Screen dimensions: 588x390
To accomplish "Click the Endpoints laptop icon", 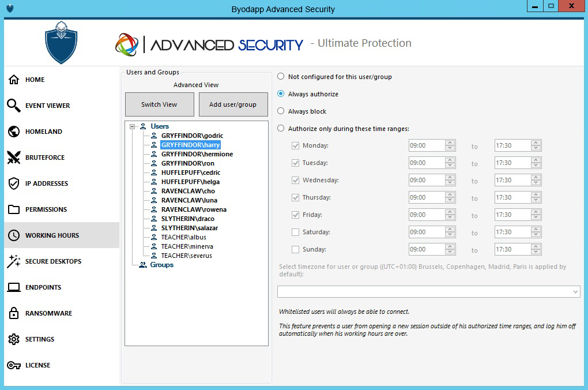I will point(14,287).
